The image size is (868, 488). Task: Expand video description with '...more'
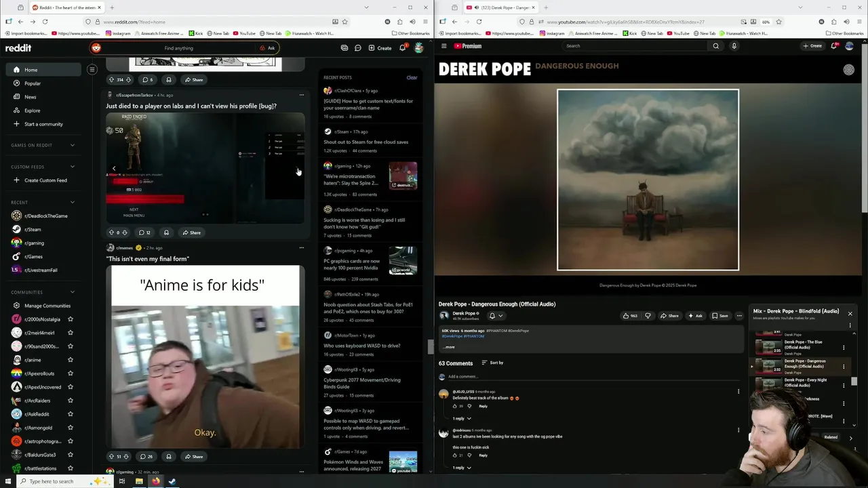point(449,347)
